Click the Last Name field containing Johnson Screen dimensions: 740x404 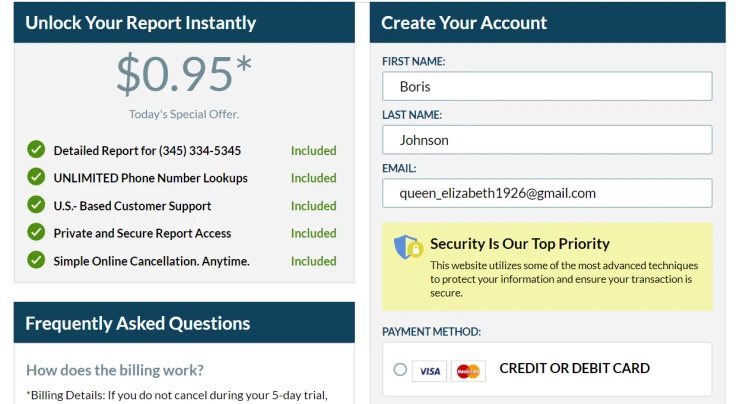pyautogui.click(x=547, y=139)
